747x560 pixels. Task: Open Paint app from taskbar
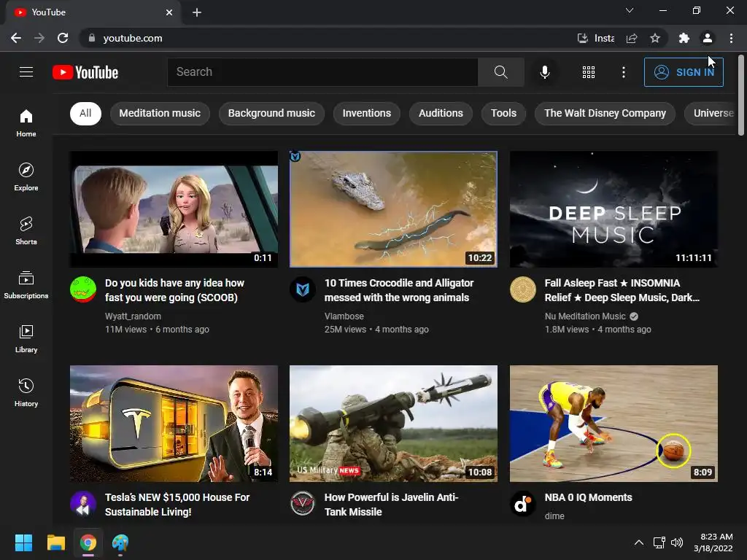pyautogui.click(x=120, y=542)
